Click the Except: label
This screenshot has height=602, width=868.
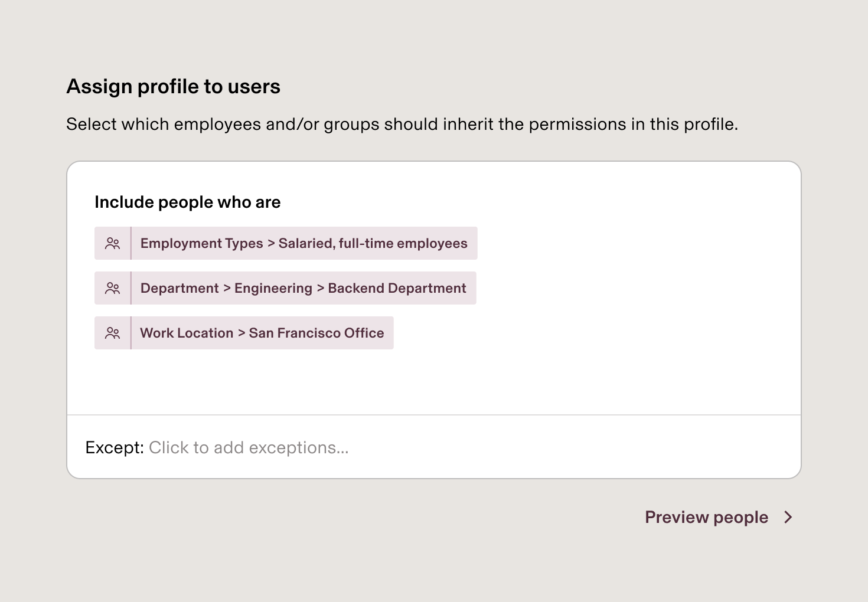coord(115,447)
